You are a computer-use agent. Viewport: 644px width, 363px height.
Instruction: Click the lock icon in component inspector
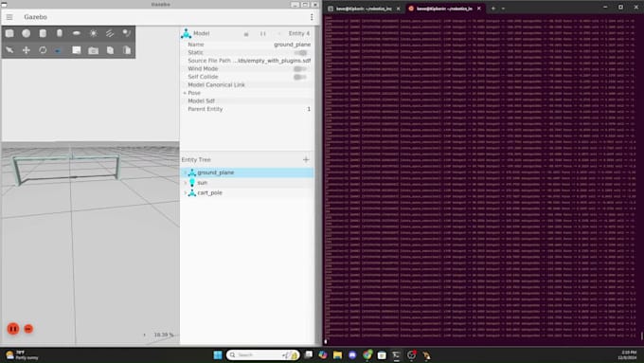(x=246, y=34)
